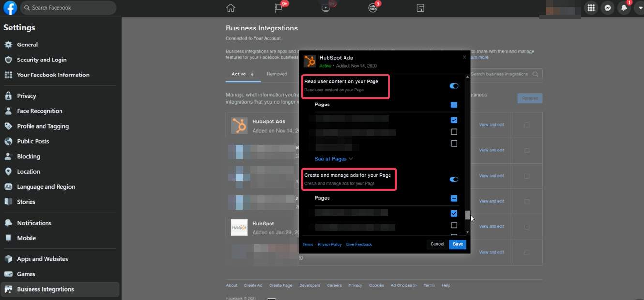The width and height of the screenshot is (644, 300).
Task: Uncheck the checked page under Read user content
Action: pyautogui.click(x=454, y=120)
